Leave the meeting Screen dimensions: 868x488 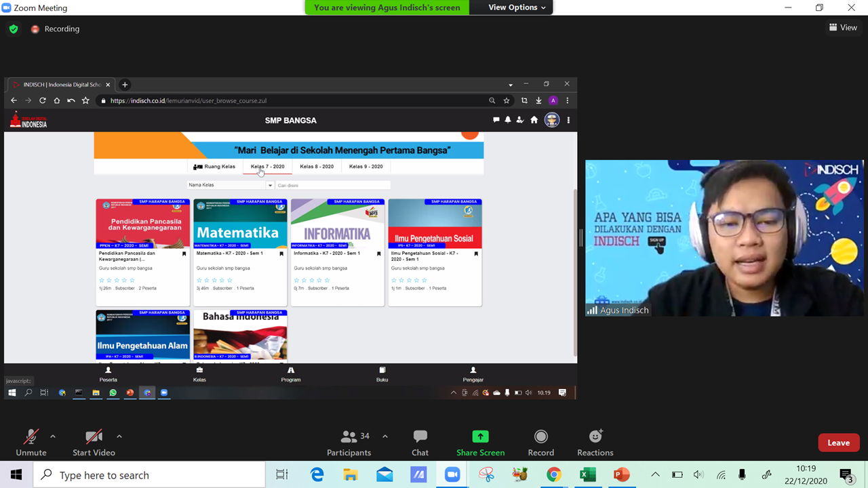click(x=838, y=443)
